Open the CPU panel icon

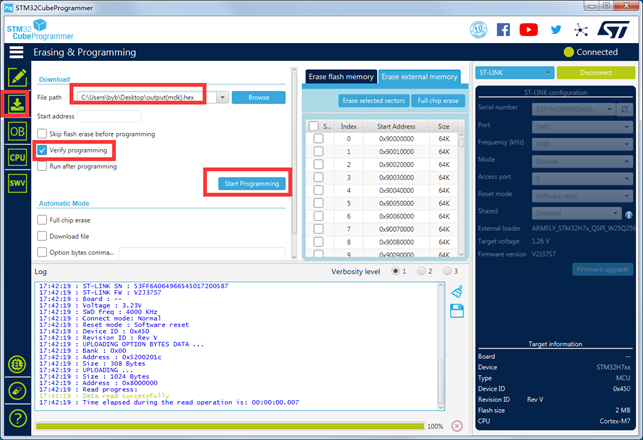(x=17, y=157)
